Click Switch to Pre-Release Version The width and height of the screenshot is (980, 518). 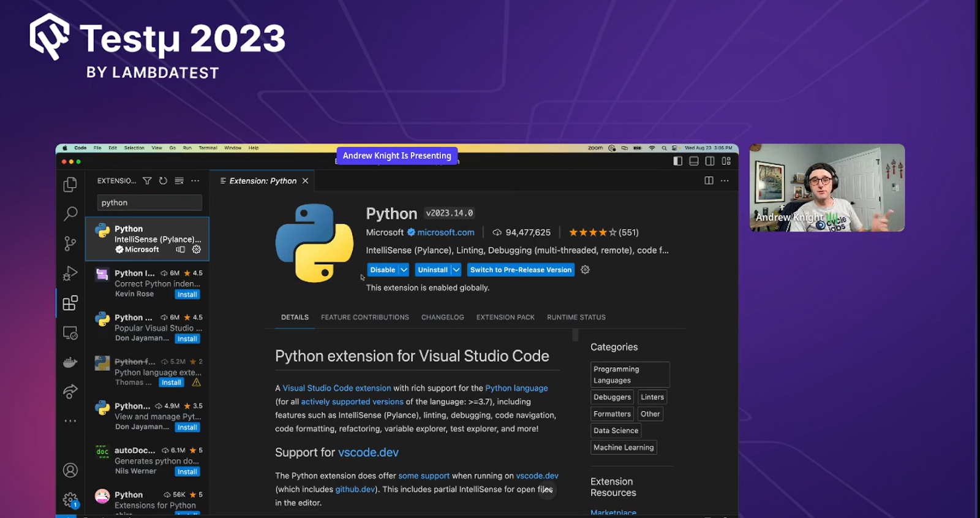(x=521, y=270)
